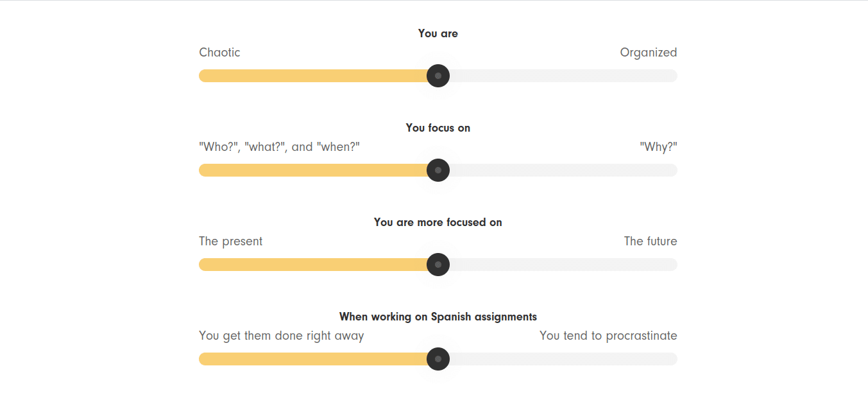Viewport: 868px width, 402px height.
Task: Click the '"Why?"' label
Action: tap(658, 147)
